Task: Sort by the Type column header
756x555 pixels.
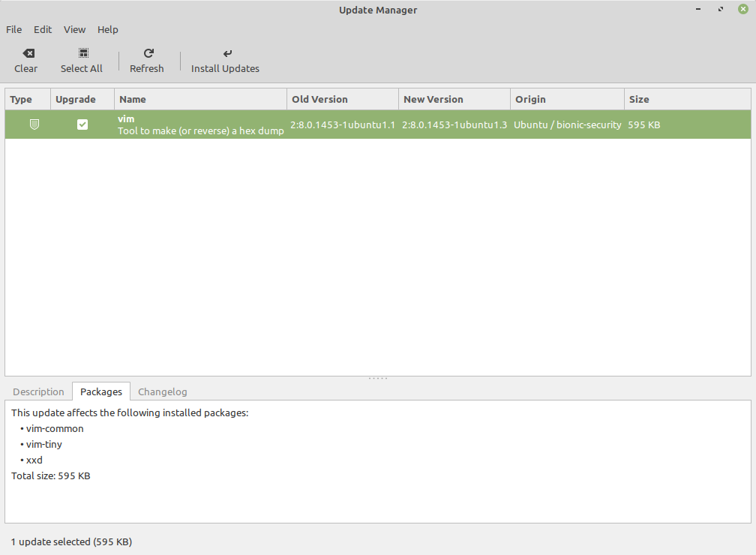Action: pos(28,99)
